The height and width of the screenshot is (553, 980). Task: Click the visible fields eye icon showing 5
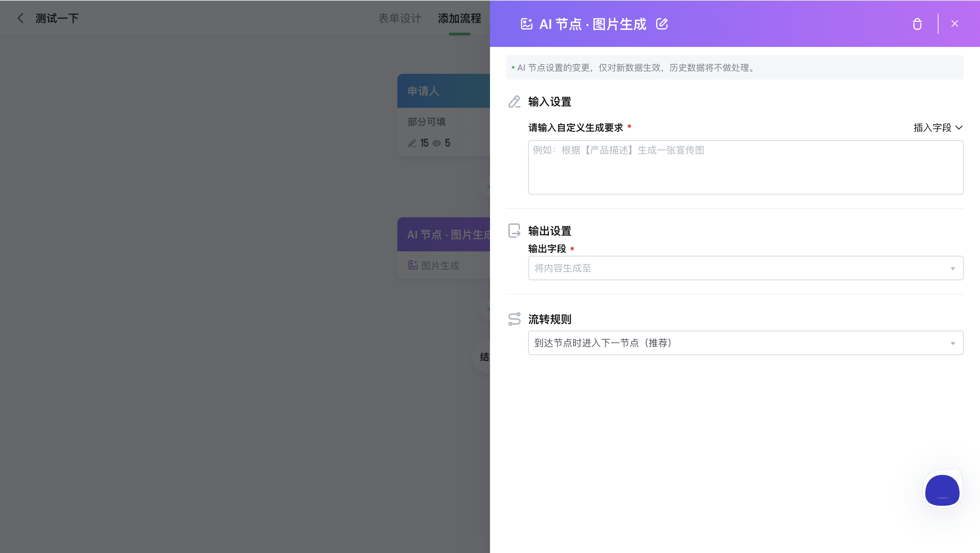437,144
